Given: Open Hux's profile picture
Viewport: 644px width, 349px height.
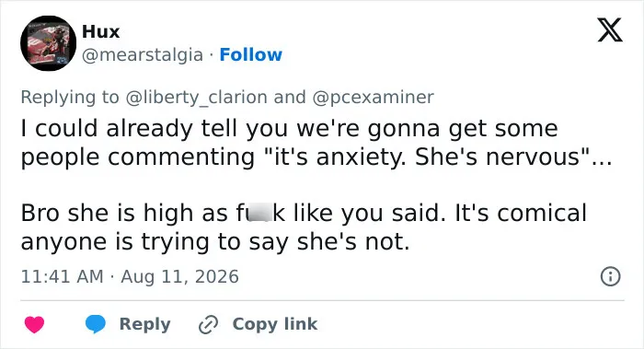Looking at the screenshot, I should (48, 43).
